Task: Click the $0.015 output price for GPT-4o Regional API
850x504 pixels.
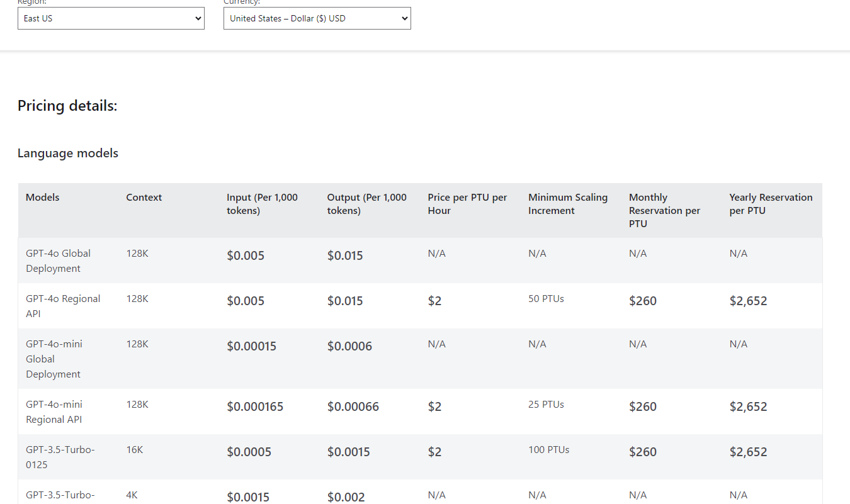Action: coord(345,301)
